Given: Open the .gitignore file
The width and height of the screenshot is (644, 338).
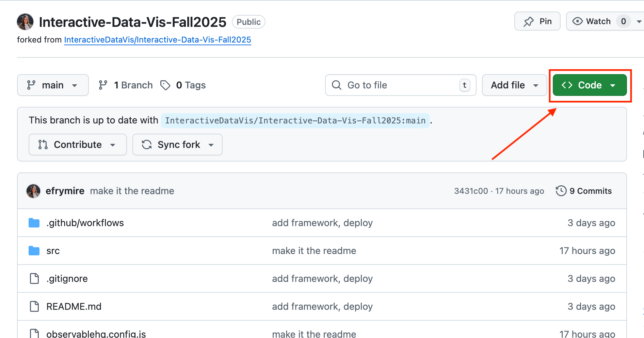Looking at the screenshot, I should point(67,279).
